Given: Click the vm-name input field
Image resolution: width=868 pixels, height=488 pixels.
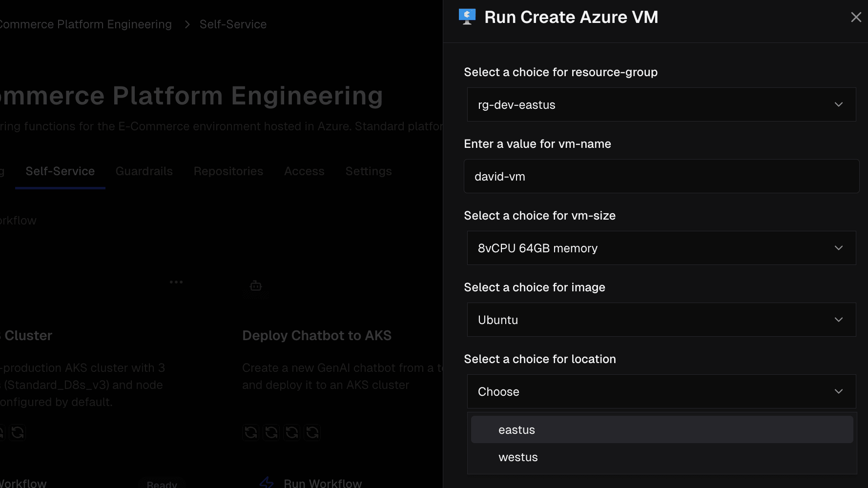Looking at the screenshot, I should click(x=661, y=176).
